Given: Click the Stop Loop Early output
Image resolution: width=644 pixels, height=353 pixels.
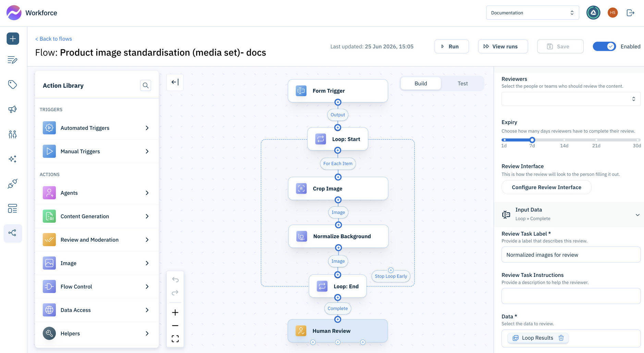Looking at the screenshot, I should pos(391,276).
